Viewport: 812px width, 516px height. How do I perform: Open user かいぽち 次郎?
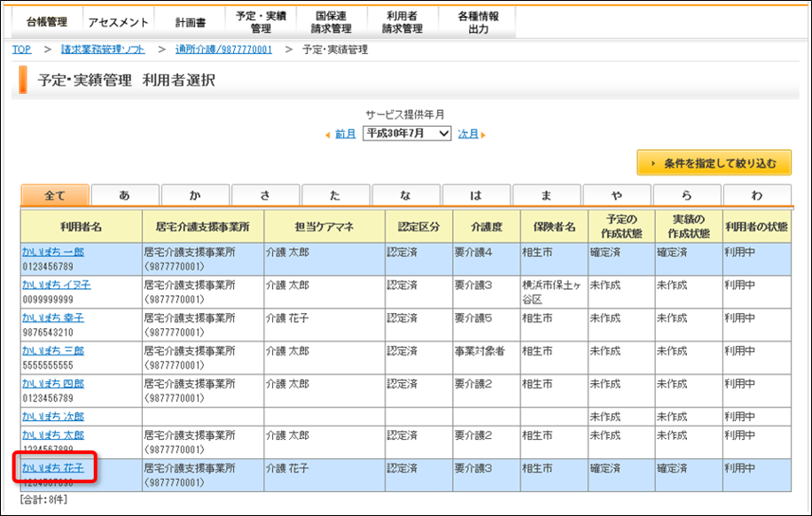pyautogui.click(x=53, y=417)
